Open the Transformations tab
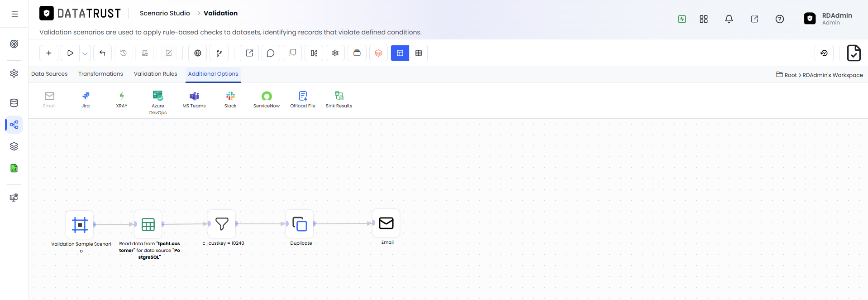The height and width of the screenshot is (300, 868). click(x=100, y=74)
